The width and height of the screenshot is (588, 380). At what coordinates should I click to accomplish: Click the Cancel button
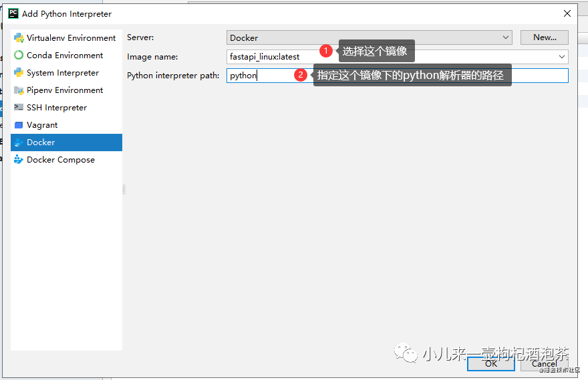tap(544, 363)
